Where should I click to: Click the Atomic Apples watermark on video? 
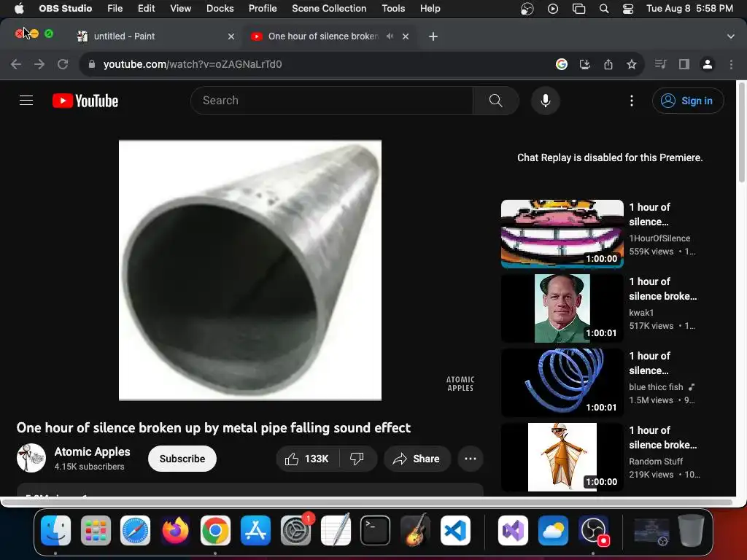(460, 384)
